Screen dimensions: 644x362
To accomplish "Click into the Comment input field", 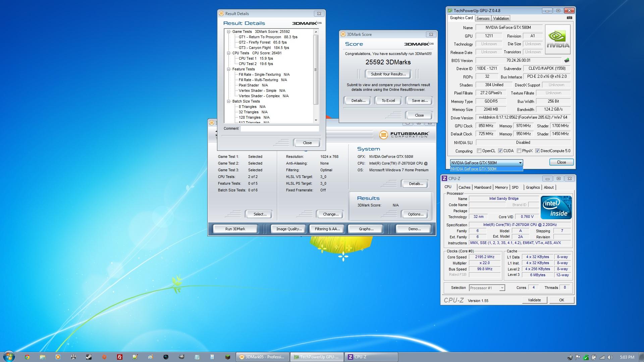I will 280,128.
